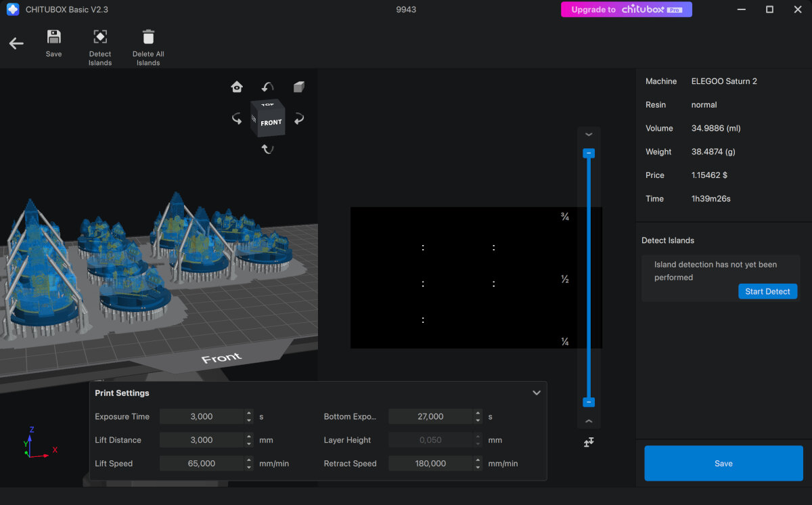Decrease Lift Speed with down stepper
The image size is (812, 505).
point(249,468)
